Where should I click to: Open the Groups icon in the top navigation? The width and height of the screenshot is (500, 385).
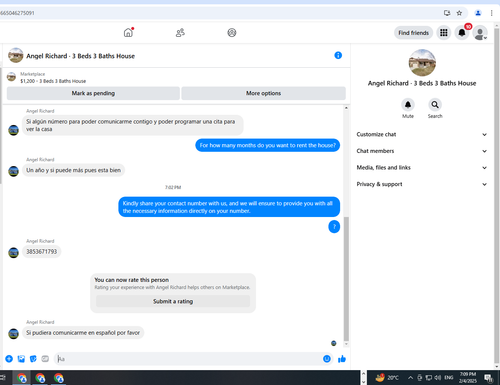[x=232, y=33]
